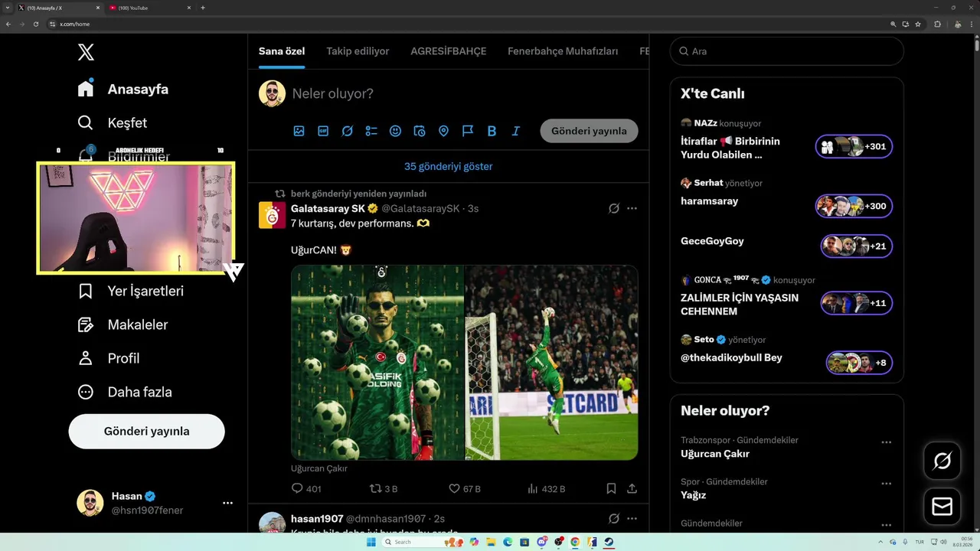Open Chrome three-dot menu
Viewport: 980px width, 551px height.
(970, 24)
